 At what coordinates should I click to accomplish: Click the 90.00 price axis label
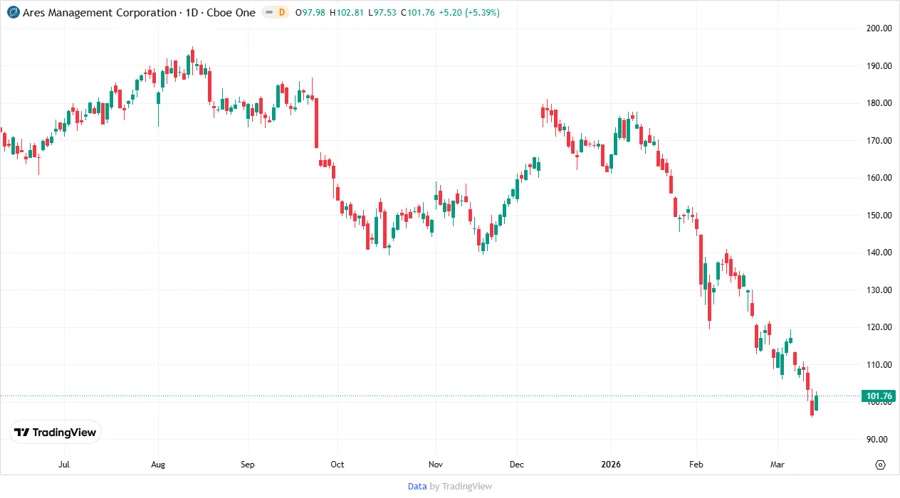pyautogui.click(x=876, y=439)
